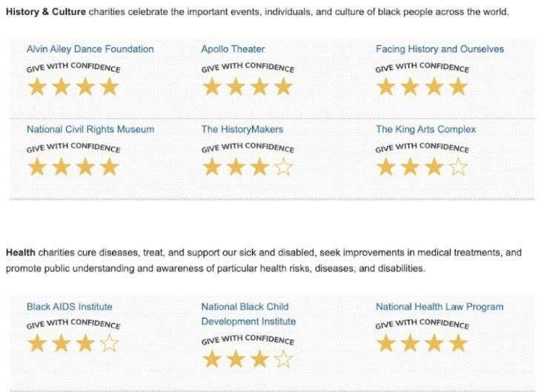544x392 pixels.
Task: Open the Black AIDS Institute link
Action: pyautogui.click(x=70, y=306)
